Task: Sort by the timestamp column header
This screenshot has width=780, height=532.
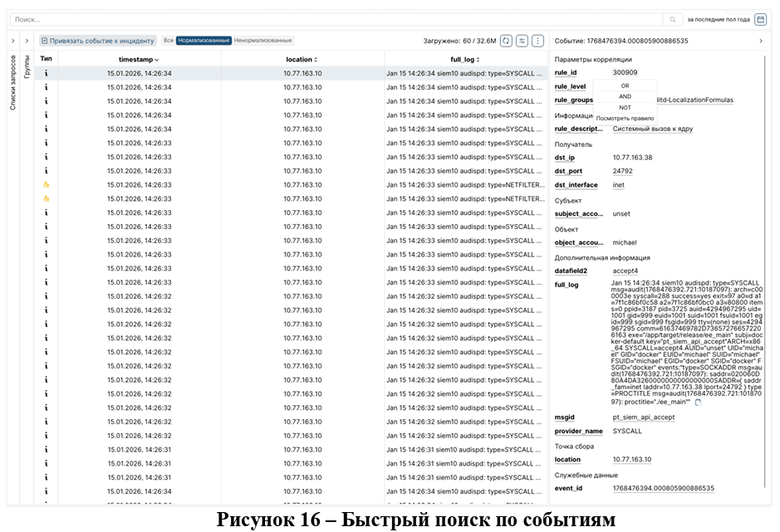Action: [138, 60]
